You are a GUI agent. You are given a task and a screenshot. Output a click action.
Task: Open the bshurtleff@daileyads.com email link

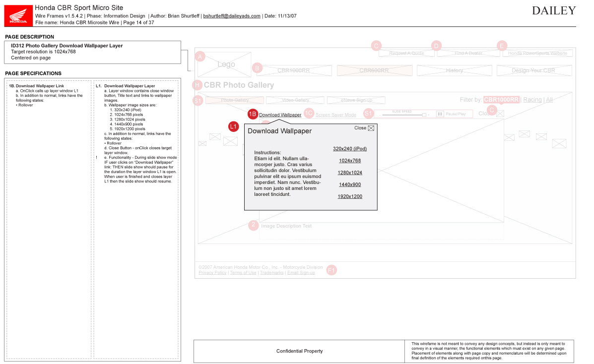(x=232, y=16)
